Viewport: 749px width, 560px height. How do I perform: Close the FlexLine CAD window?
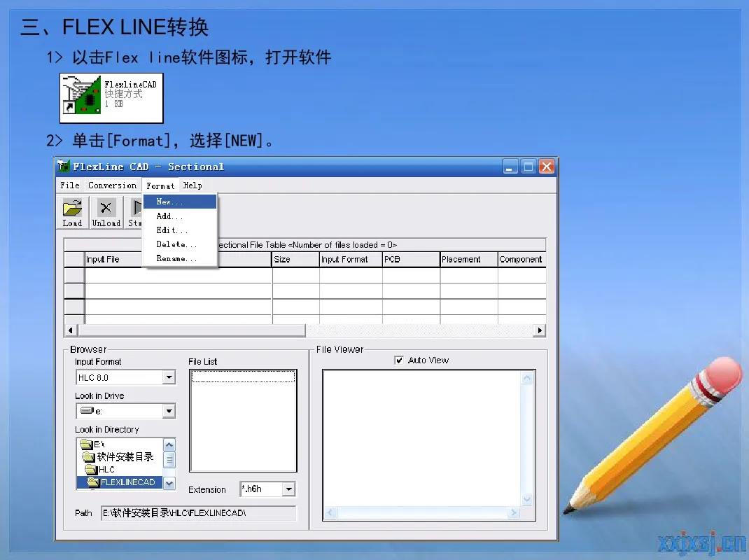[547, 167]
